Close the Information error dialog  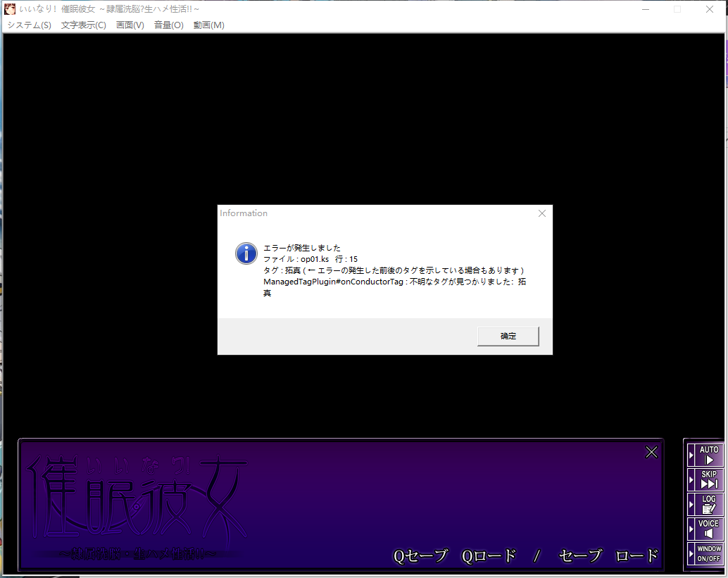(541, 213)
